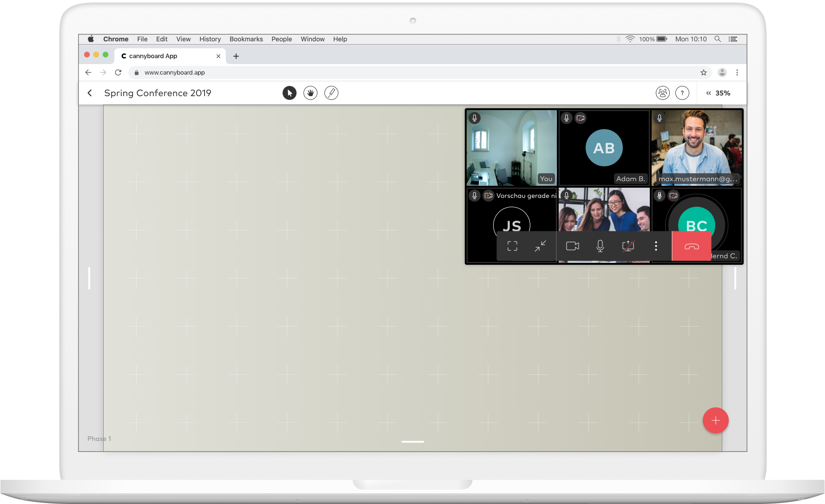Screen dimensions: 825x504
Task: Select the hand pan tool
Action: tap(310, 93)
